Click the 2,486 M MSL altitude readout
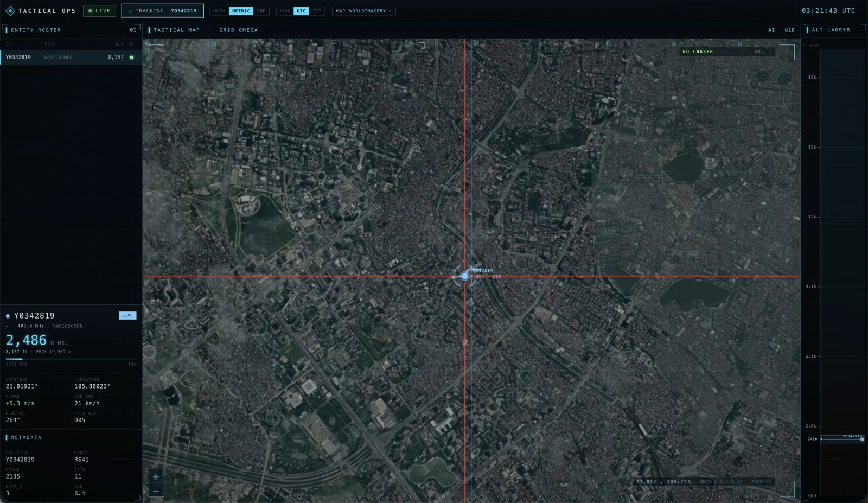Image resolution: width=868 pixels, height=503 pixels. tap(37, 340)
